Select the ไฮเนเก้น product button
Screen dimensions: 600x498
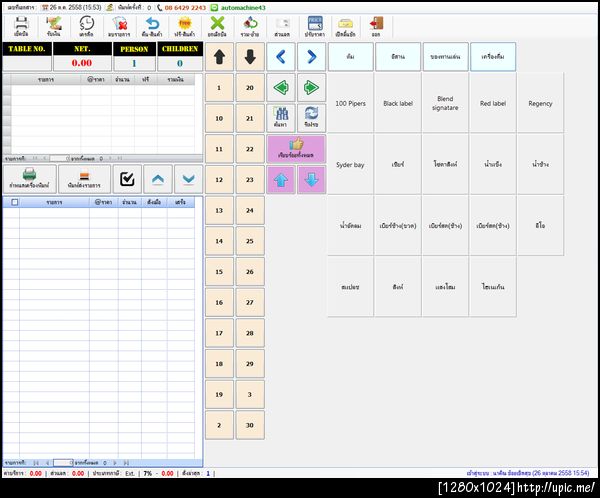coord(493,287)
